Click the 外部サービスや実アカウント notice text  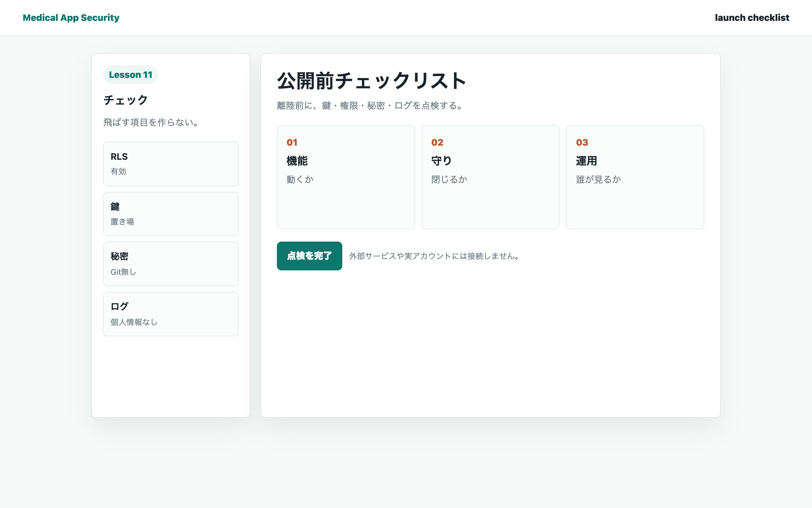click(434, 256)
